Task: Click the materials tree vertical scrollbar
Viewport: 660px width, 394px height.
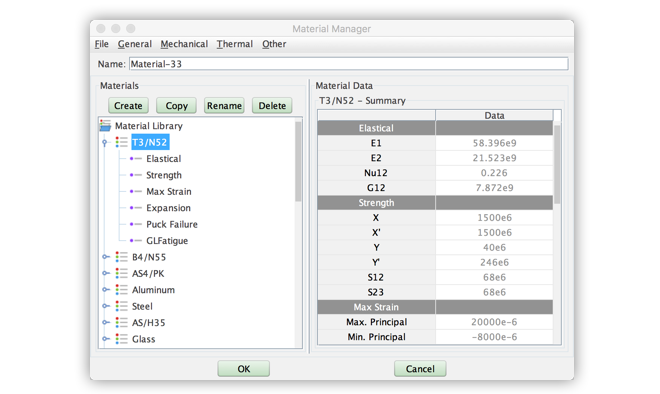Action: coord(298,162)
